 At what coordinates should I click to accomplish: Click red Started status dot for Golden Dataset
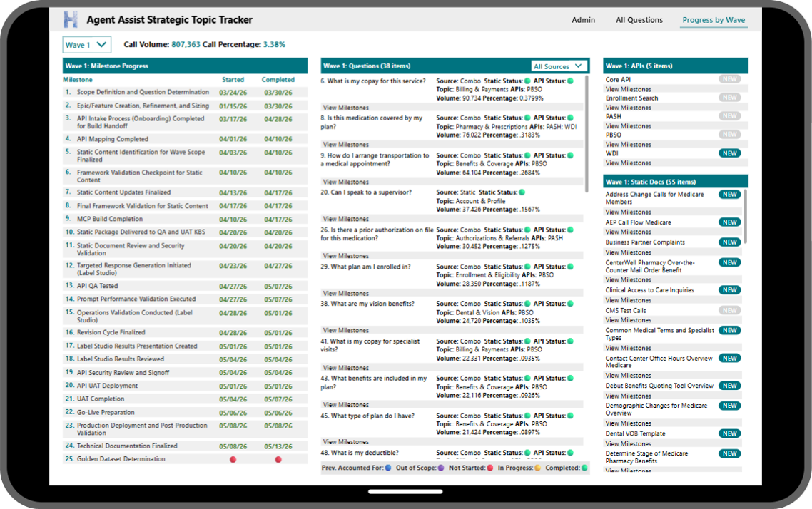233,459
